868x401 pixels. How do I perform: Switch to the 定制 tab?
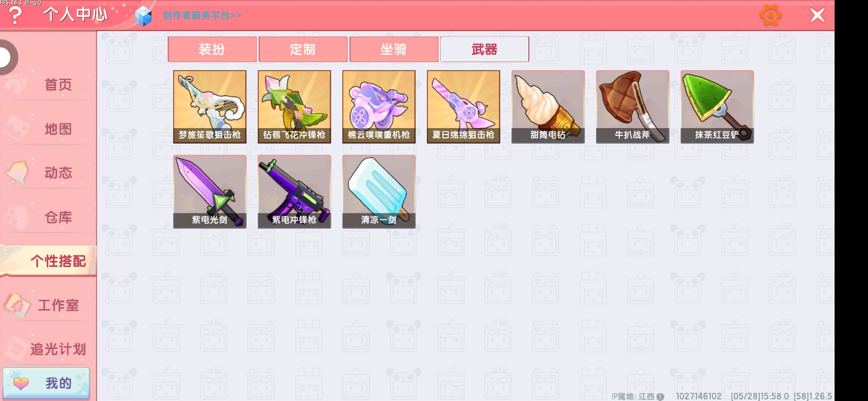tap(303, 49)
